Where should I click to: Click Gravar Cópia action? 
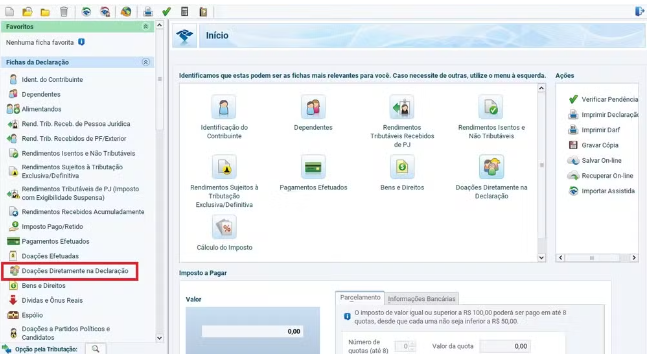593,145
